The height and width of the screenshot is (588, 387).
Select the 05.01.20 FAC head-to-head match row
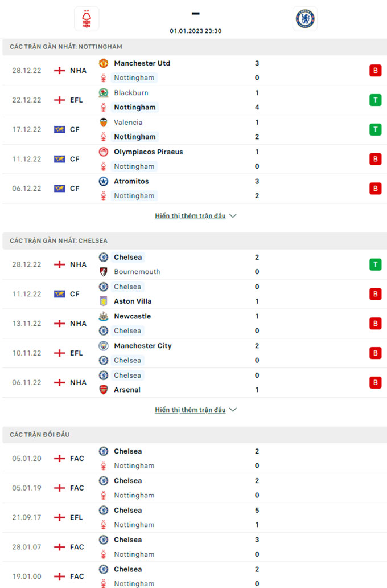click(193, 459)
